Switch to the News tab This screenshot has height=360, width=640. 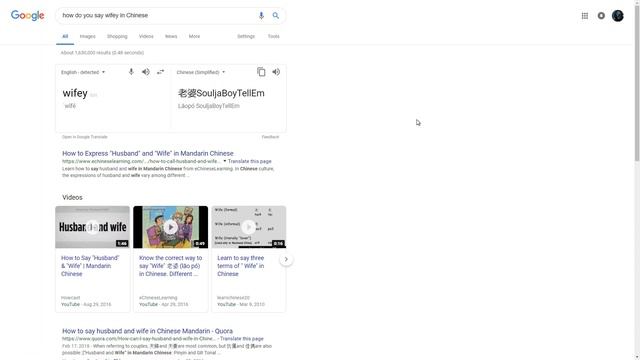pyautogui.click(x=171, y=36)
